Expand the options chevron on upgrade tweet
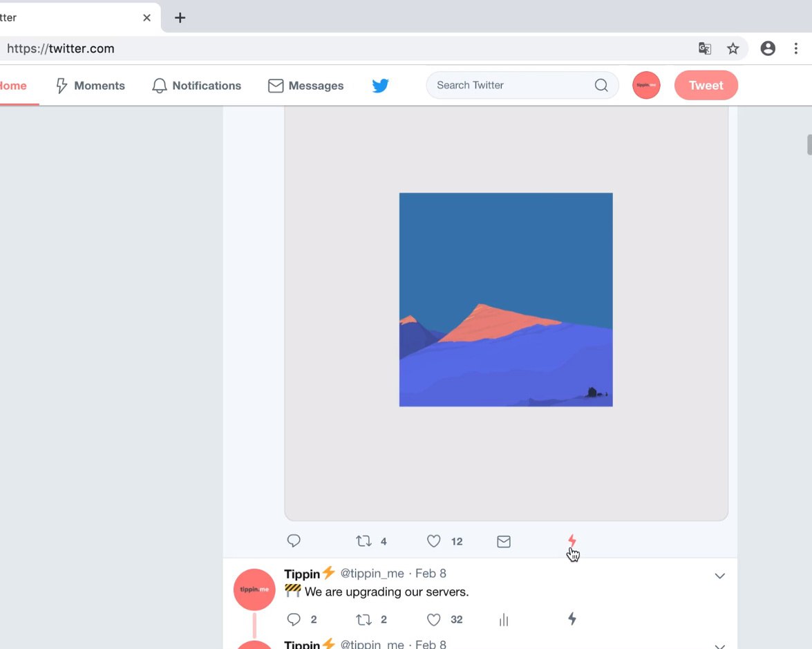This screenshot has height=649, width=812. click(x=719, y=576)
